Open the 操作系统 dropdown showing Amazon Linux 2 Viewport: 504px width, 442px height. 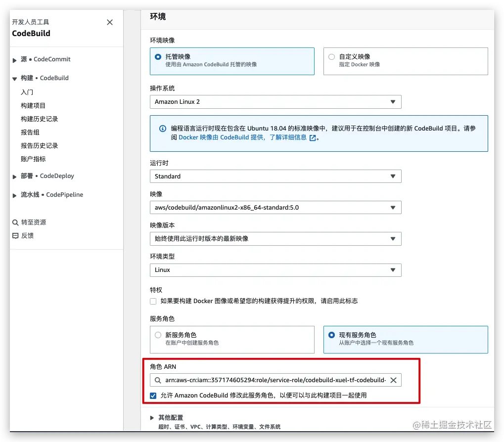[x=275, y=102]
